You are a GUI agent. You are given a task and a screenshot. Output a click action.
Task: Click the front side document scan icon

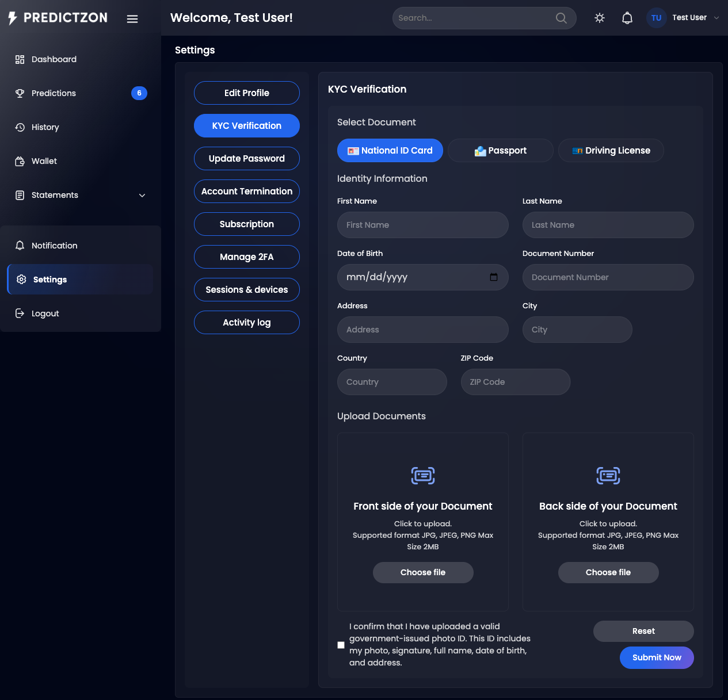tap(423, 476)
